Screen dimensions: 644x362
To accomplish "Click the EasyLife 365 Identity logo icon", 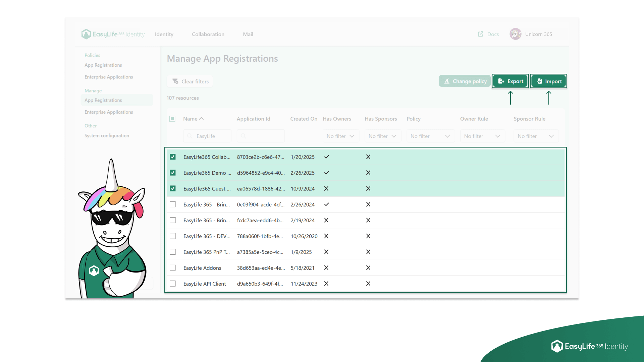I will tap(86, 34).
